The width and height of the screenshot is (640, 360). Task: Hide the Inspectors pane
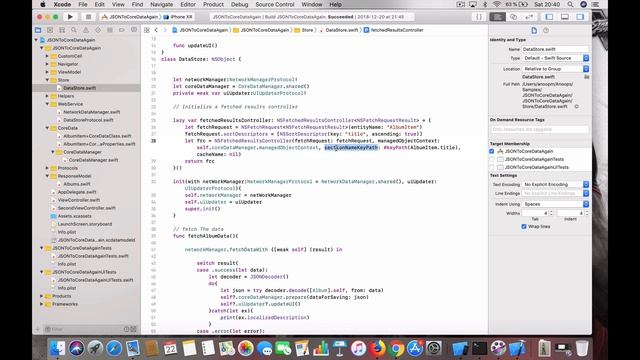coord(580,17)
